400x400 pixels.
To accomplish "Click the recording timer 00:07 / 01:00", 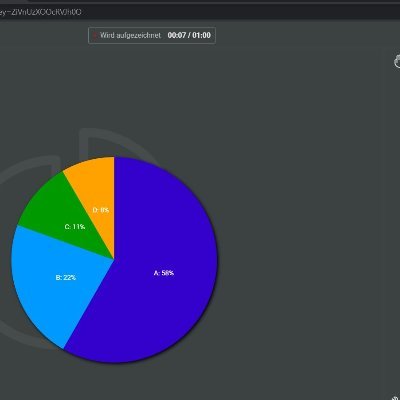I will pyautogui.click(x=189, y=35).
